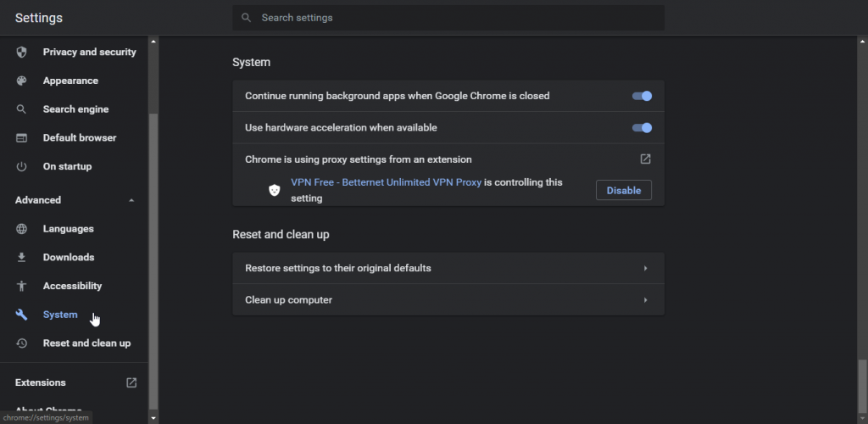Toggle off continue running background apps

pos(643,97)
